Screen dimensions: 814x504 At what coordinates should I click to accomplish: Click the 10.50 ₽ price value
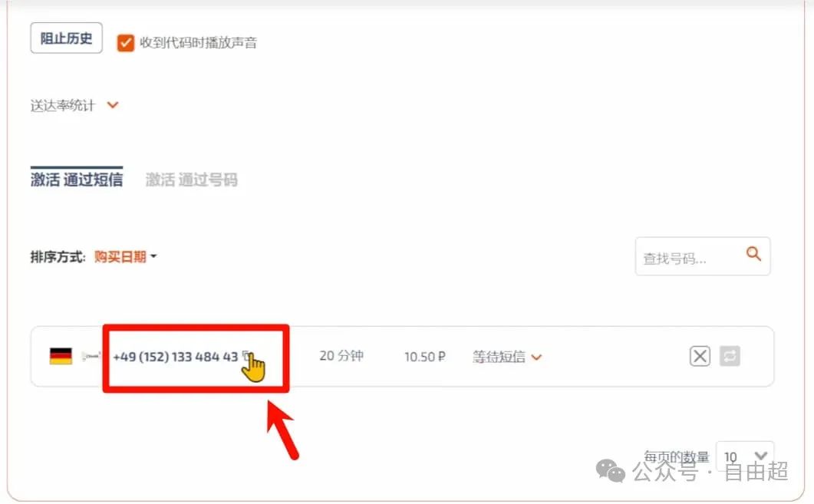425,357
